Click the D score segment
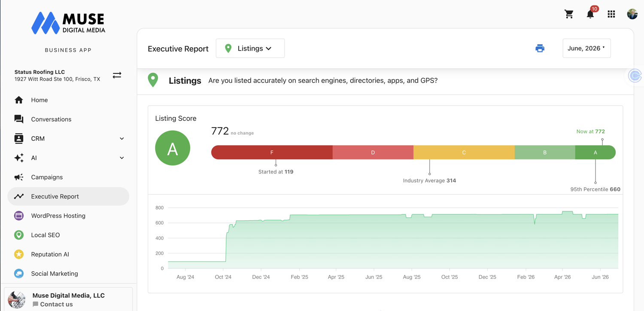Viewport: 644px width, 311px height. tap(373, 152)
